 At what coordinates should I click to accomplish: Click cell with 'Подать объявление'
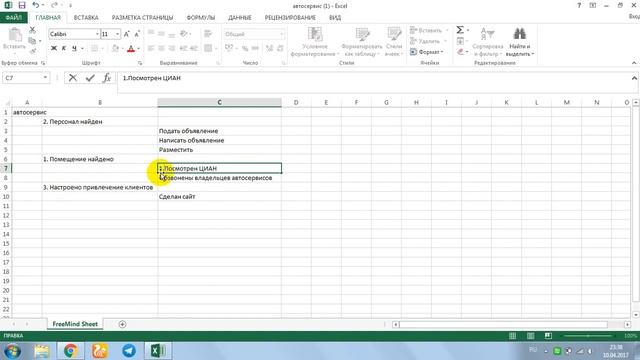point(220,131)
